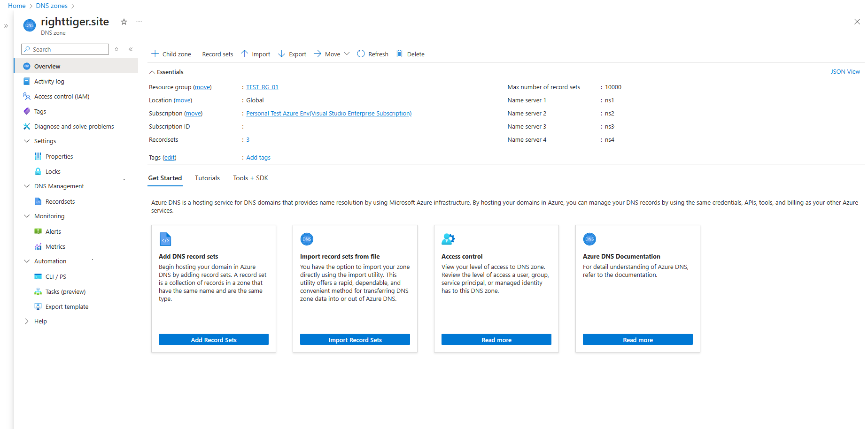Click move link next to Location

[x=183, y=100]
